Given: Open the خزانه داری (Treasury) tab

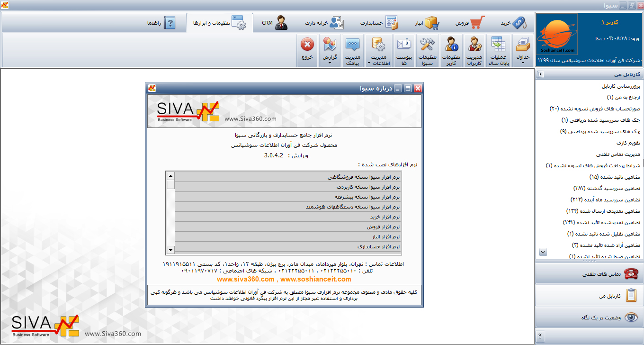Looking at the screenshot, I should (323, 23).
